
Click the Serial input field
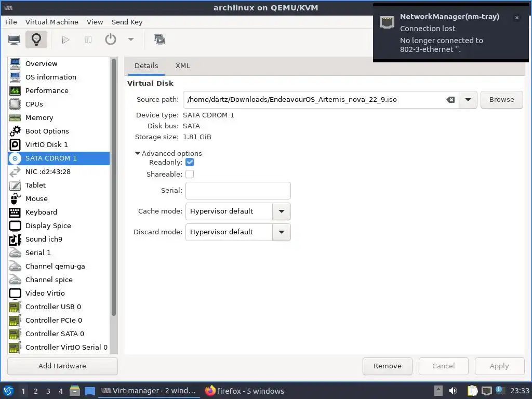click(x=238, y=191)
